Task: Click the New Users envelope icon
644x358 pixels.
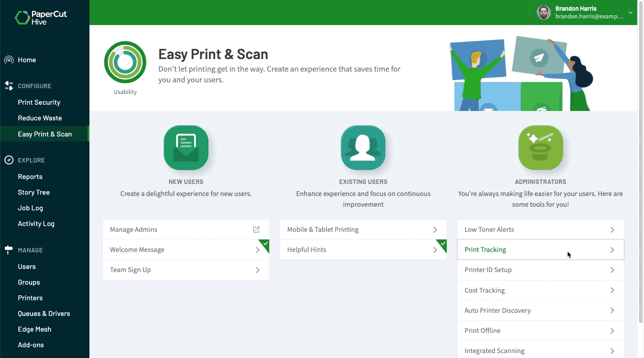Action: point(186,148)
